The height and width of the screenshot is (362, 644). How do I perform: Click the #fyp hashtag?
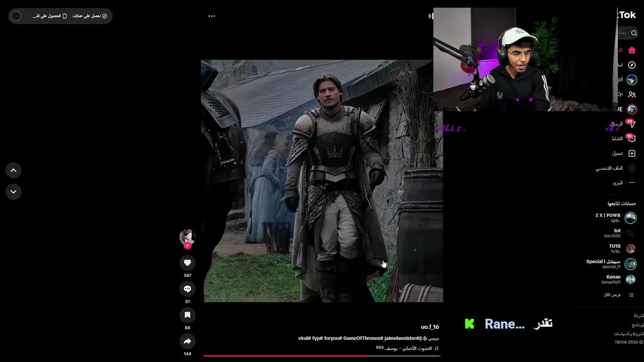click(x=317, y=338)
